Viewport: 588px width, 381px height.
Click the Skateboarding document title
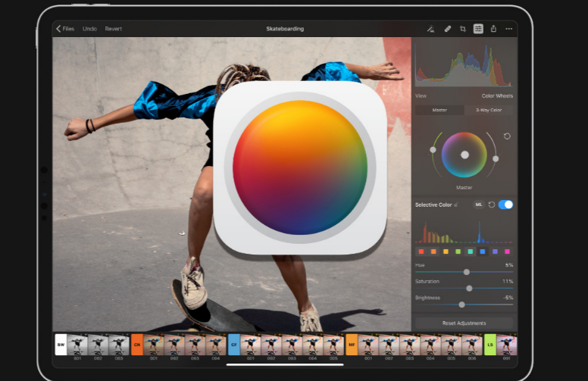[x=285, y=29]
